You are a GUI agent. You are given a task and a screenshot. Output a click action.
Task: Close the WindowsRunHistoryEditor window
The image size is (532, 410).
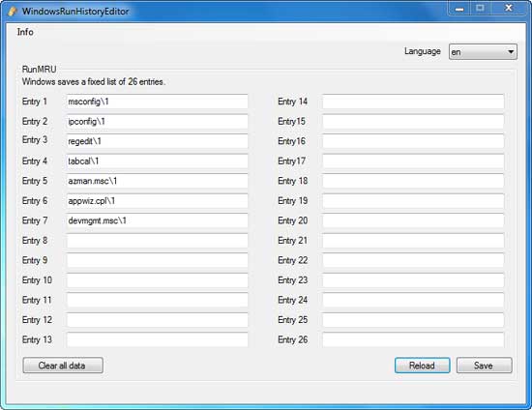tap(508, 9)
